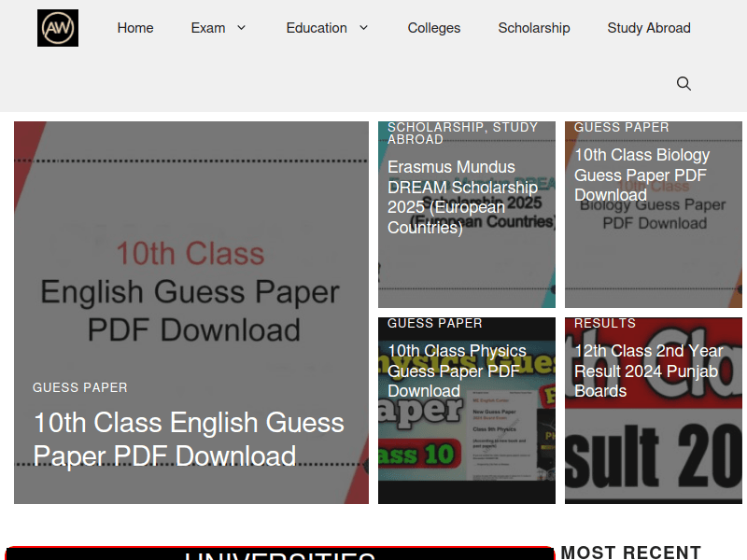747x560 pixels.
Task: Expand the Education dropdown chevron
Action: coord(363,28)
